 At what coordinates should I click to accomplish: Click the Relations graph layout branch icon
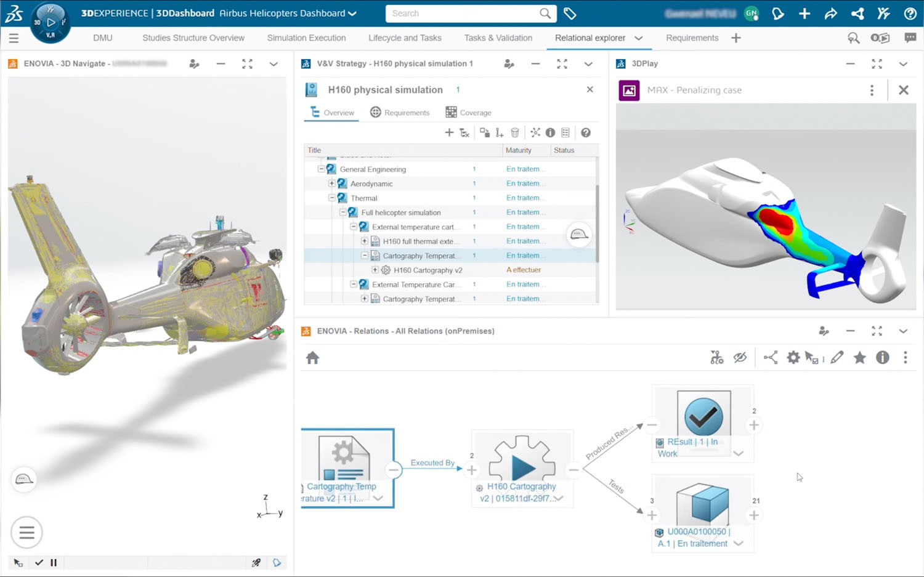click(x=771, y=357)
